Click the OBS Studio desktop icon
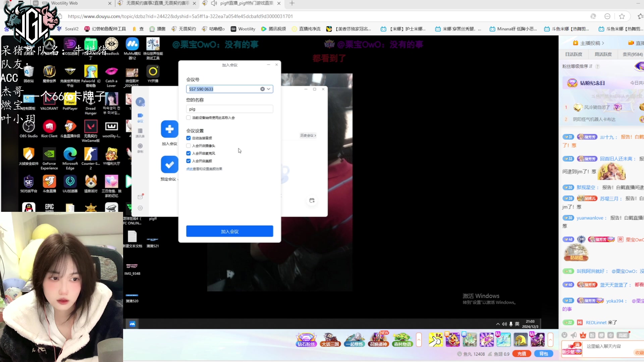This screenshot has width=644, height=362. (x=29, y=129)
